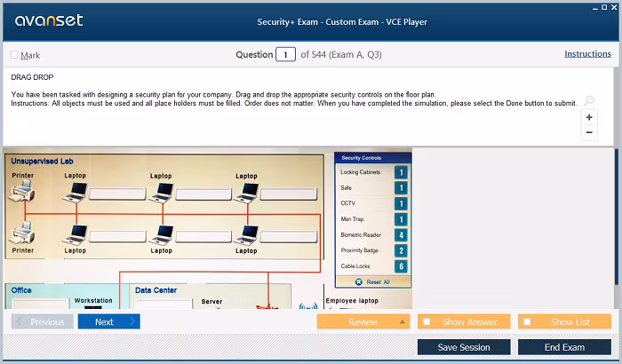This screenshot has height=364, width=622.
Task: Click the bottom-middle Laptop icon
Action: click(161, 235)
